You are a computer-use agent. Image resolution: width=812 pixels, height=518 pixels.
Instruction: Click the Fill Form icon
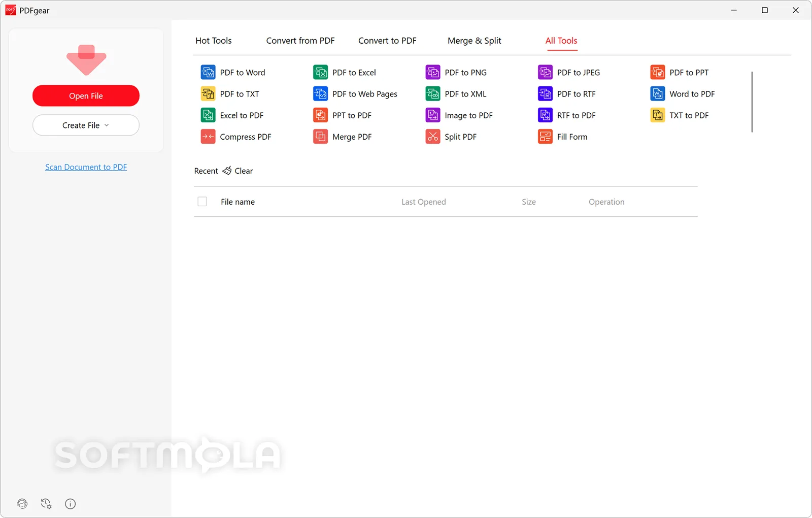(x=545, y=137)
